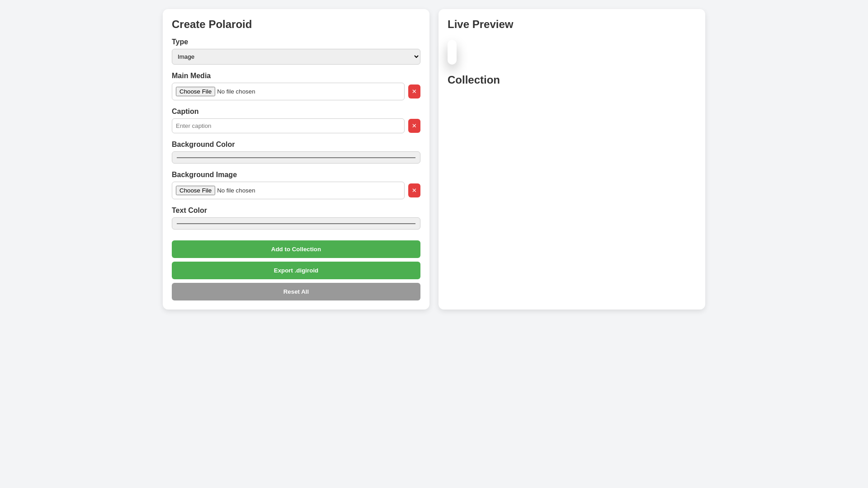The height and width of the screenshot is (488, 868).
Task: Click the Main Media label
Action: pyautogui.click(x=191, y=75)
